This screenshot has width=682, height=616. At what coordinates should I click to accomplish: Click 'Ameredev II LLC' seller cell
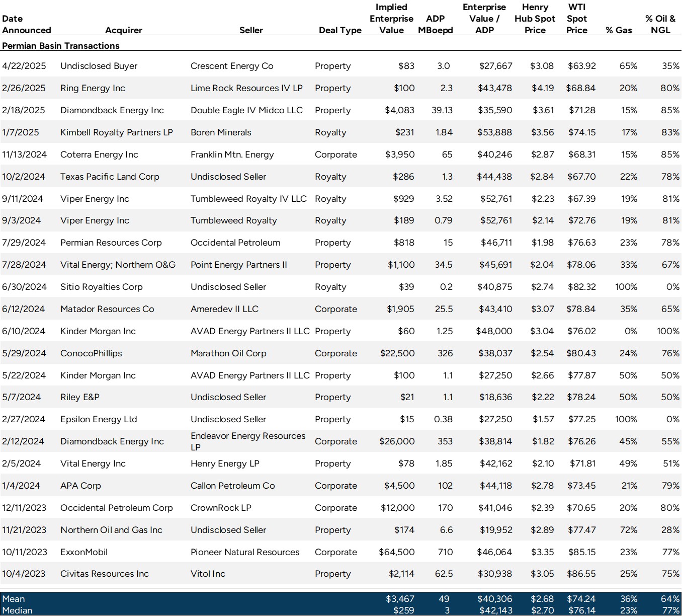click(x=224, y=309)
